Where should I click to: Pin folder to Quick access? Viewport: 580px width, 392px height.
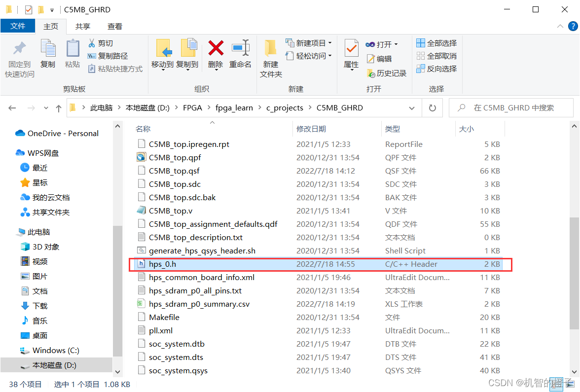click(20, 59)
